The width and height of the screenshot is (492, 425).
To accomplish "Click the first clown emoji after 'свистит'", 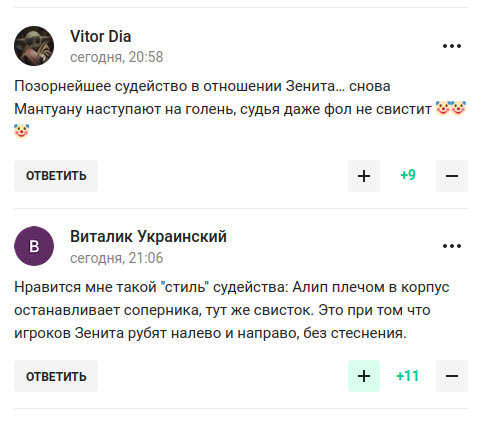I will click(443, 108).
